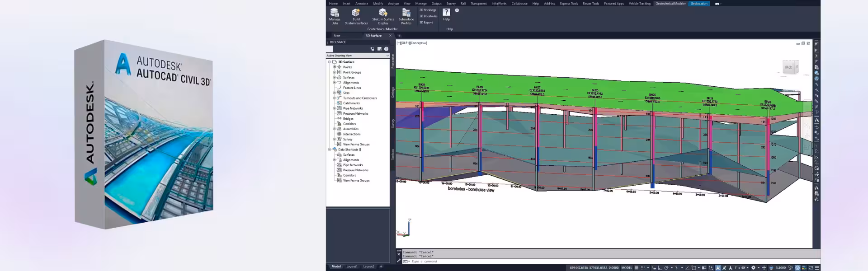Click the command line customize wrench icon
Image resolution: width=868 pixels, height=271 pixels.
[399, 261]
